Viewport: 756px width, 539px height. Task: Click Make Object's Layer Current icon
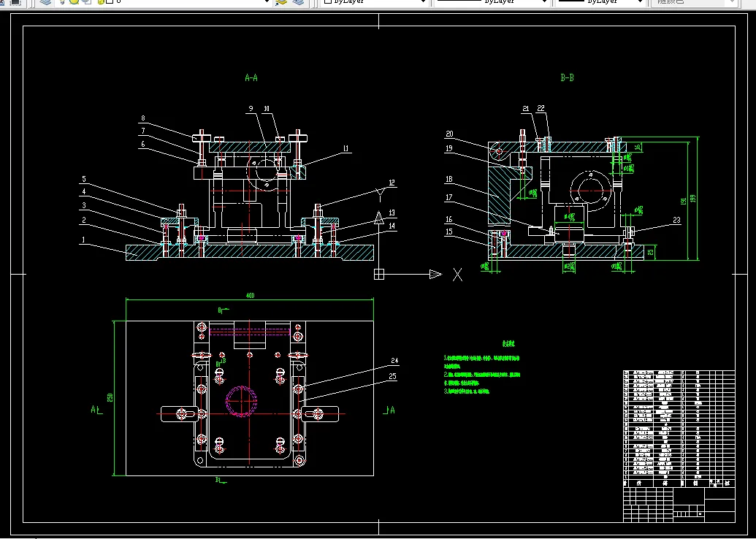point(281,2)
